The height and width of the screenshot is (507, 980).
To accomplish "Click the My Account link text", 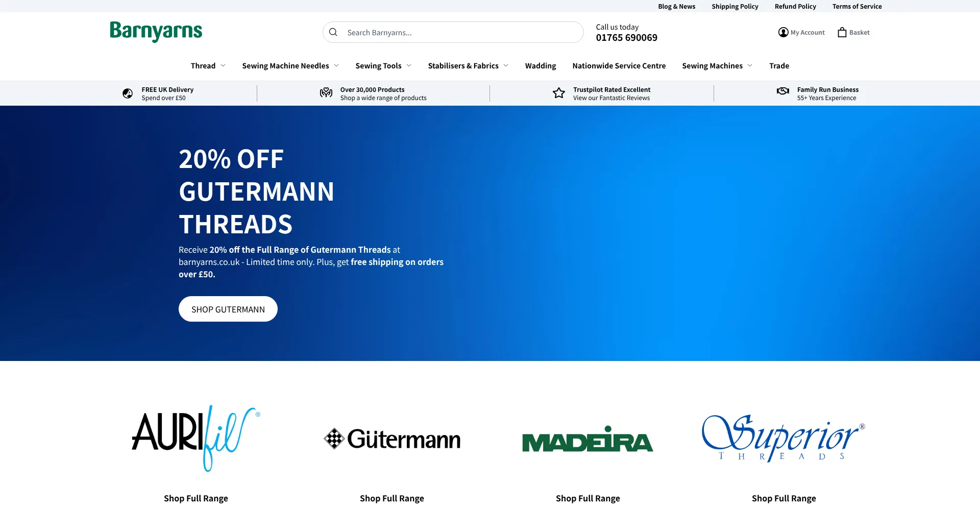I will (x=807, y=32).
